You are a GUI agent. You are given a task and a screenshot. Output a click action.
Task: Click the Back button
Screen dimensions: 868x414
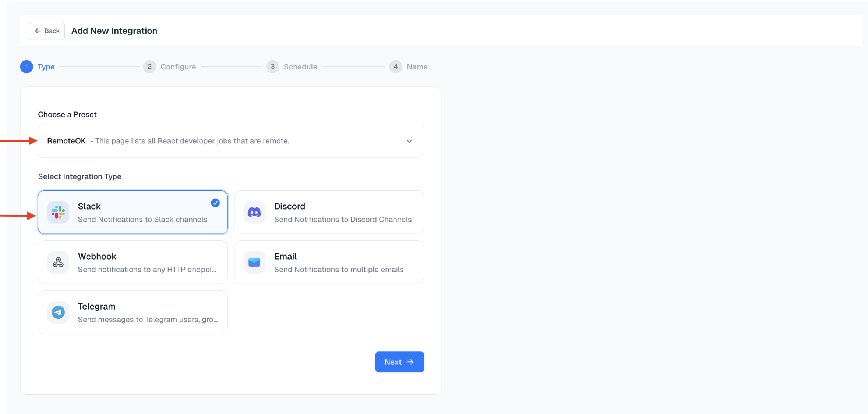[x=47, y=31]
